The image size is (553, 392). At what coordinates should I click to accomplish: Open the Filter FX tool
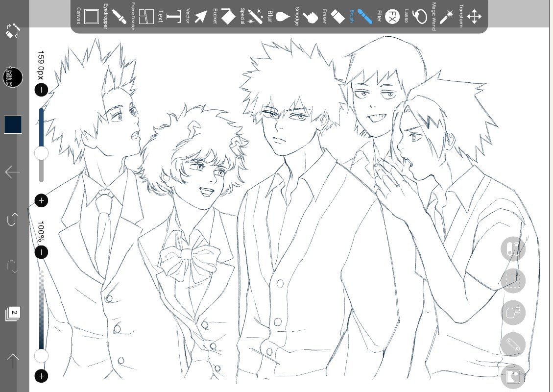[x=388, y=16]
